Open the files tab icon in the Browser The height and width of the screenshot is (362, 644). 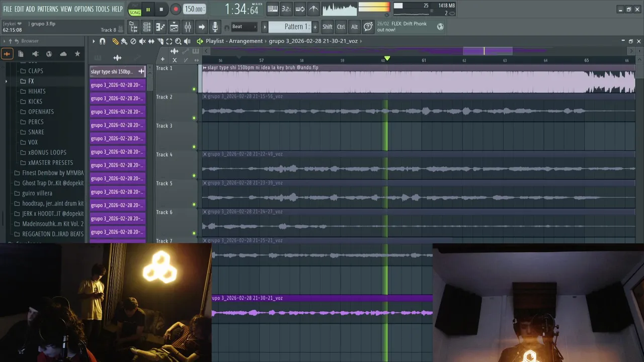(x=21, y=54)
